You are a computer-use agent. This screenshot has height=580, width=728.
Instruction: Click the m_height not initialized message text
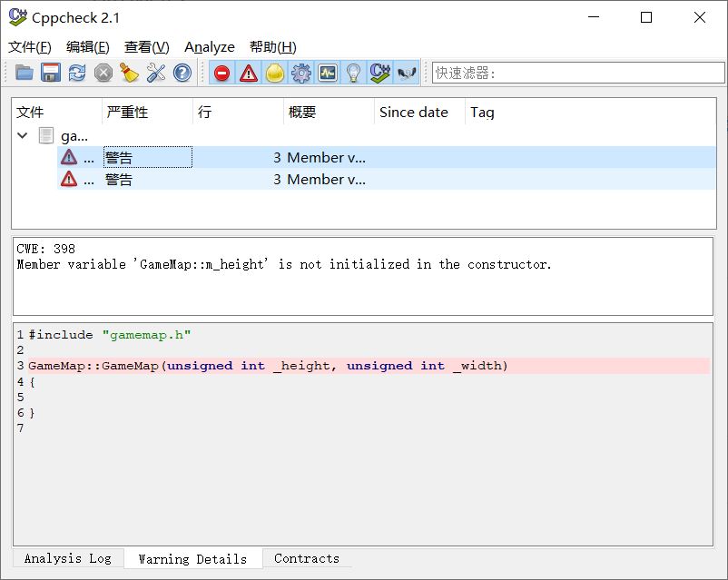pos(284,265)
